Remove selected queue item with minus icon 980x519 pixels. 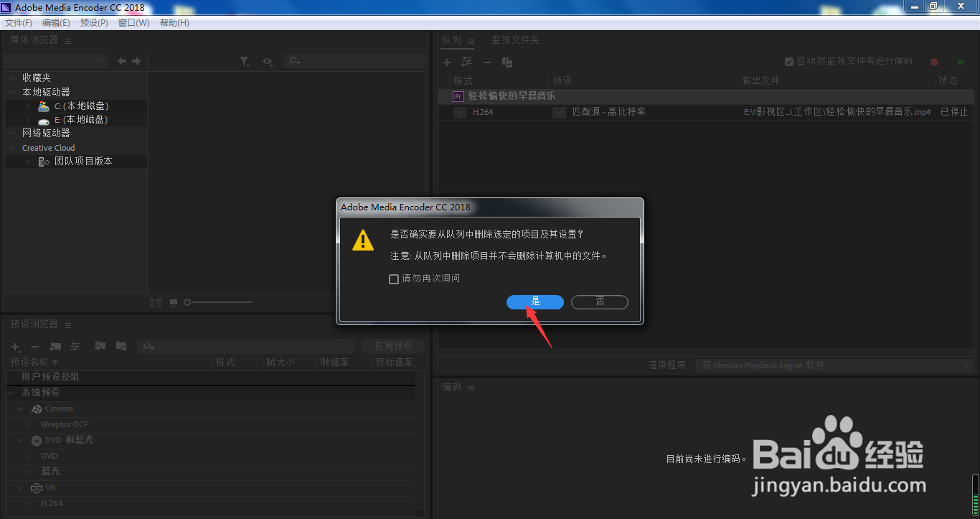487,62
